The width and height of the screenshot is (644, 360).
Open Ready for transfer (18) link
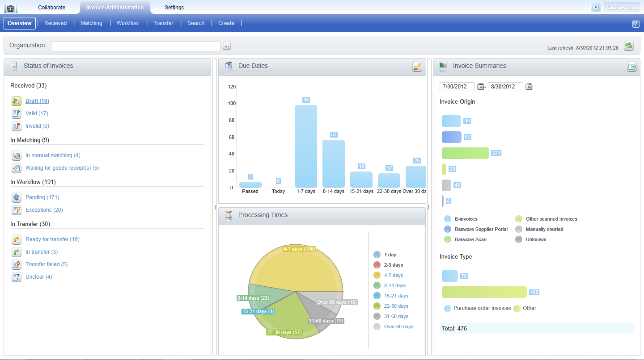point(52,239)
